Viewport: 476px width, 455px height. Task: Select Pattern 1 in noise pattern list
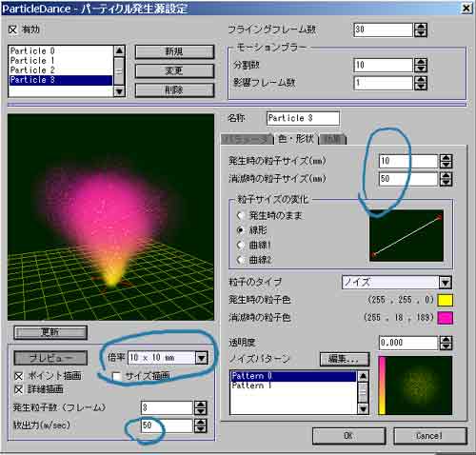[252, 386]
